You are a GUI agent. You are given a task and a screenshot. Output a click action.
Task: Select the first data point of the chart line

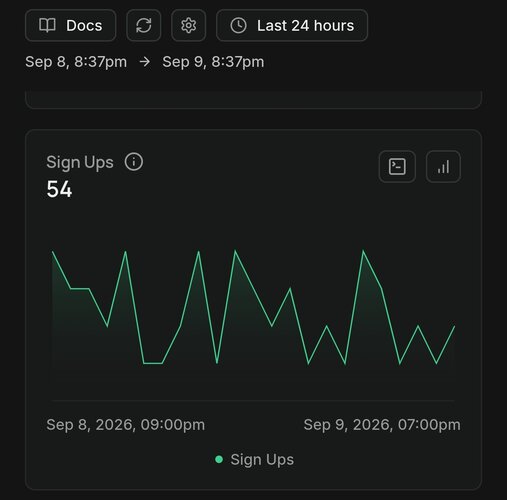click(52, 252)
